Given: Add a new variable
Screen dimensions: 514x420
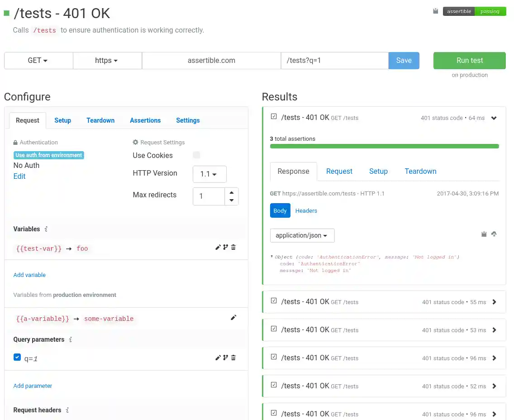Looking at the screenshot, I should pos(29,275).
